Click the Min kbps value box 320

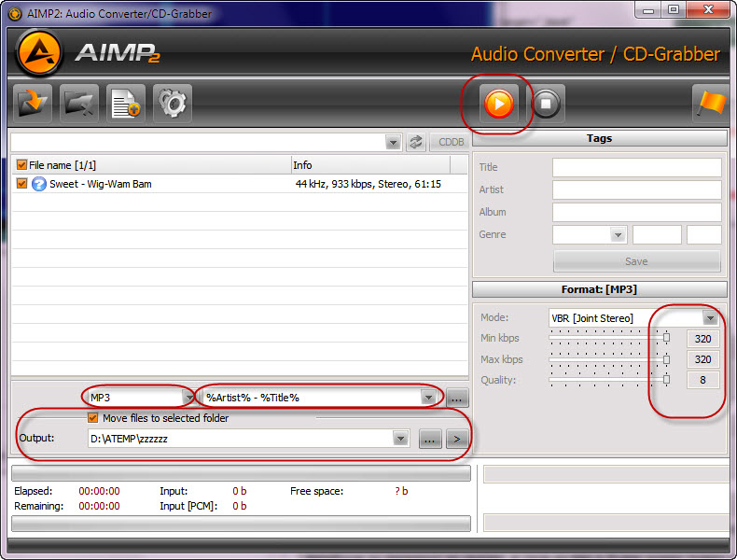pyautogui.click(x=702, y=339)
